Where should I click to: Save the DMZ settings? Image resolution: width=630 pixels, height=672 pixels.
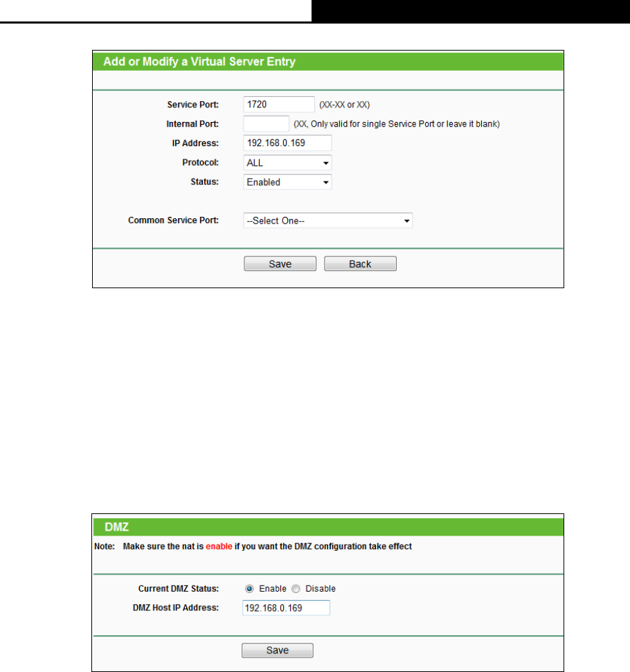278,651
